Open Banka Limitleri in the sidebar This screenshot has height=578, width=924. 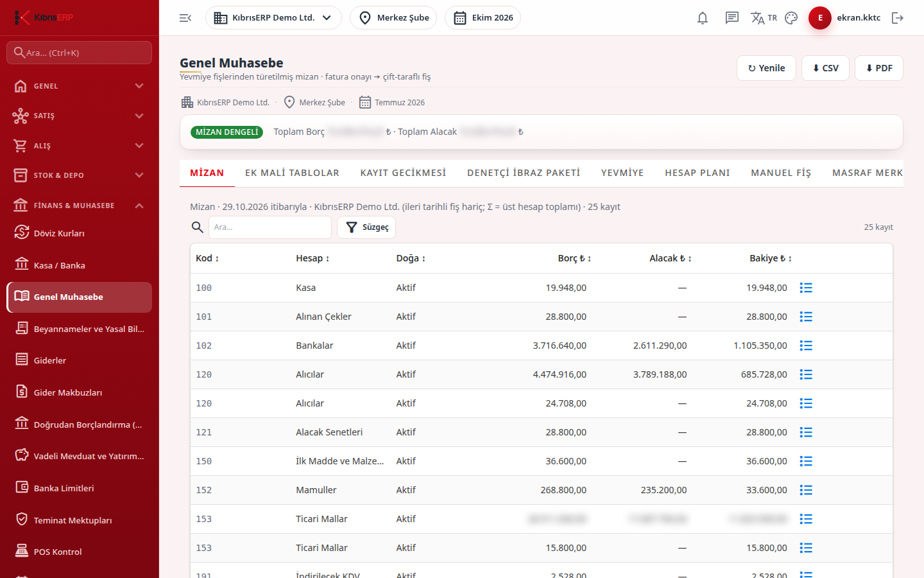pos(79,488)
